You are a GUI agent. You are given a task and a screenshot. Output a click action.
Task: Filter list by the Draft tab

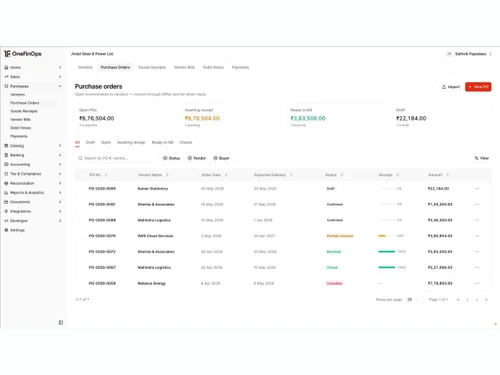(x=90, y=142)
